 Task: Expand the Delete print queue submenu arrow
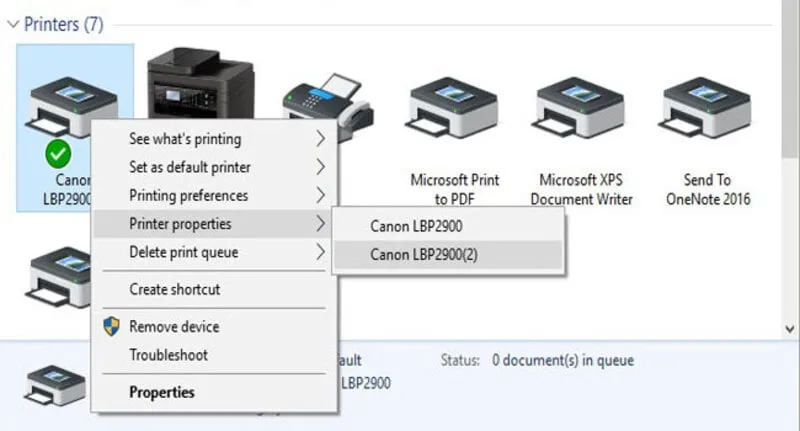click(x=320, y=251)
